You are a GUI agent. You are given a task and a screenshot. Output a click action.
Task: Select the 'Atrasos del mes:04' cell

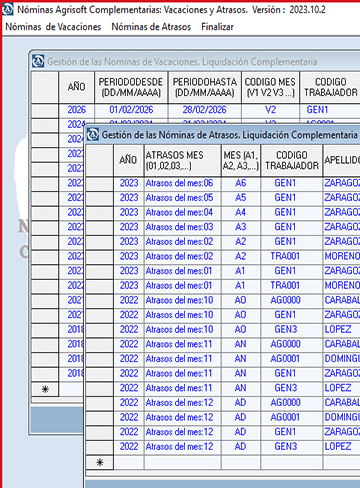pyautogui.click(x=182, y=212)
